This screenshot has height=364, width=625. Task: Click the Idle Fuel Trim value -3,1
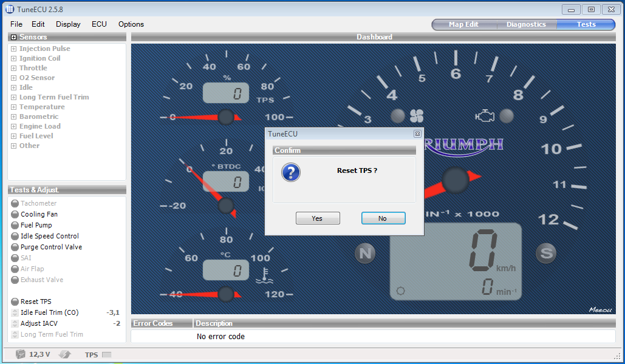(x=113, y=312)
